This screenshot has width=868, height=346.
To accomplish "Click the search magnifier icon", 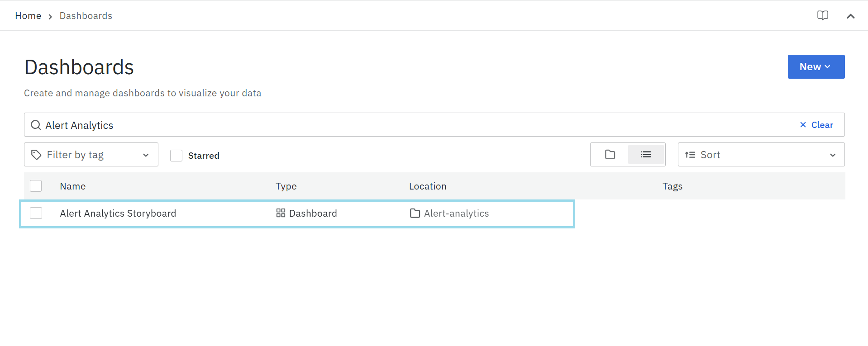I will pos(36,125).
